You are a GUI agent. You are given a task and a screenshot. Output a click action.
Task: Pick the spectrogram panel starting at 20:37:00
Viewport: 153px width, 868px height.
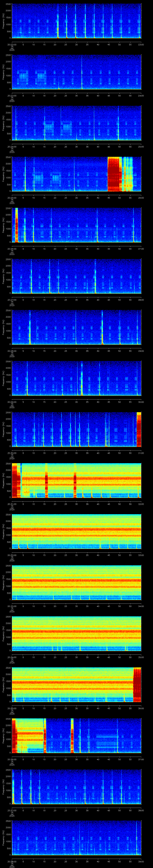tap(76, 787)
